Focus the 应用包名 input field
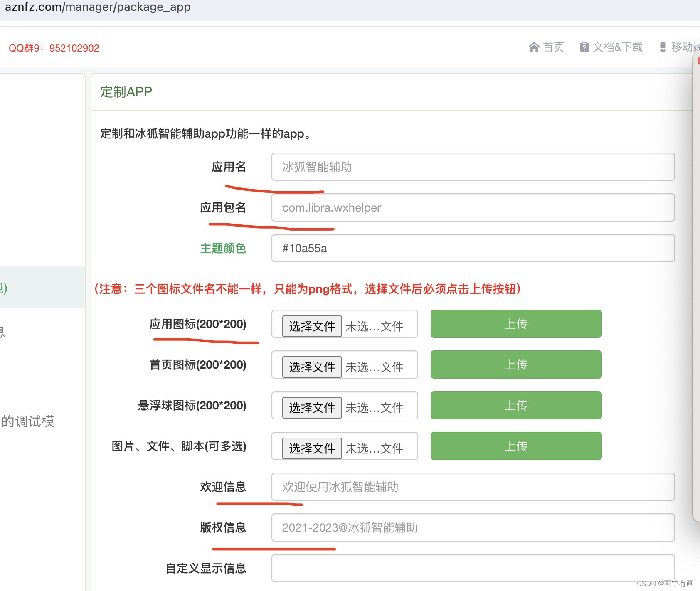This screenshot has height=591, width=700. click(x=473, y=207)
